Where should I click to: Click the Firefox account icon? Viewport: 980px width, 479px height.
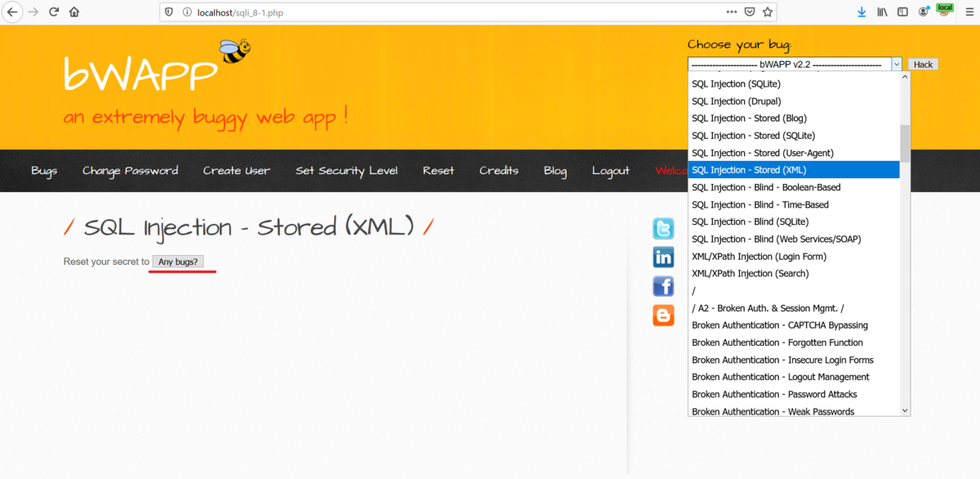(x=924, y=12)
